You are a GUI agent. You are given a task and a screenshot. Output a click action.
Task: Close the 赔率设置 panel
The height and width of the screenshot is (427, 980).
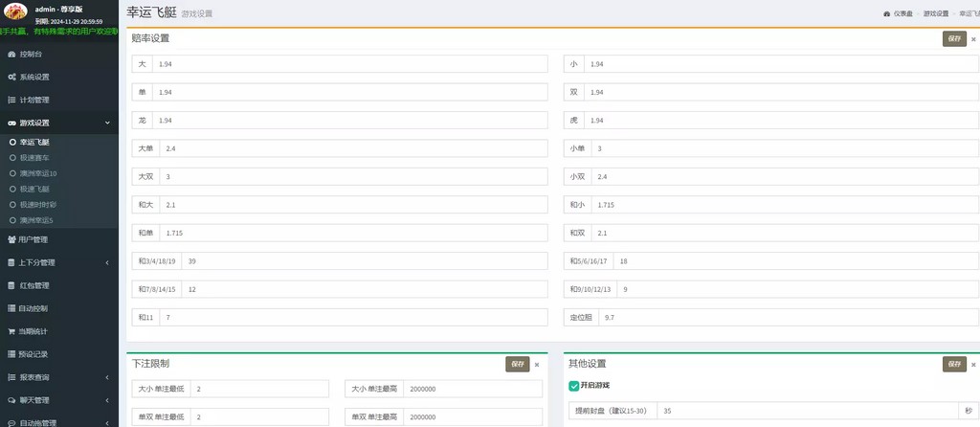pos(973,39)
